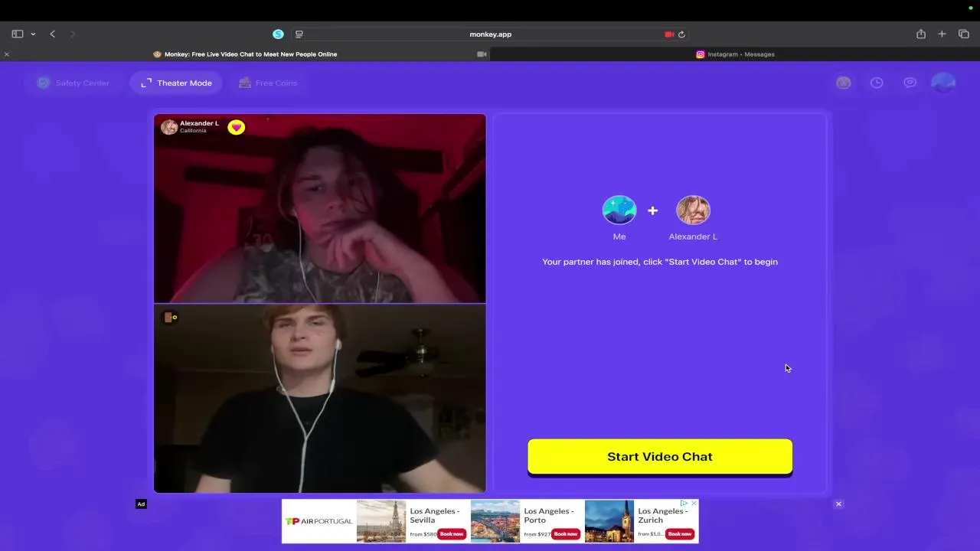This screenshot has height=551, width=980.
Task: Click the Porto photo thumbnail
Action: click(x=495, y=521)
